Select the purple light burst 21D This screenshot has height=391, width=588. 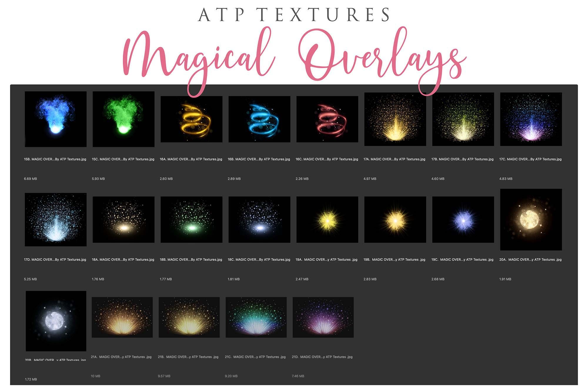pos(323,317)
